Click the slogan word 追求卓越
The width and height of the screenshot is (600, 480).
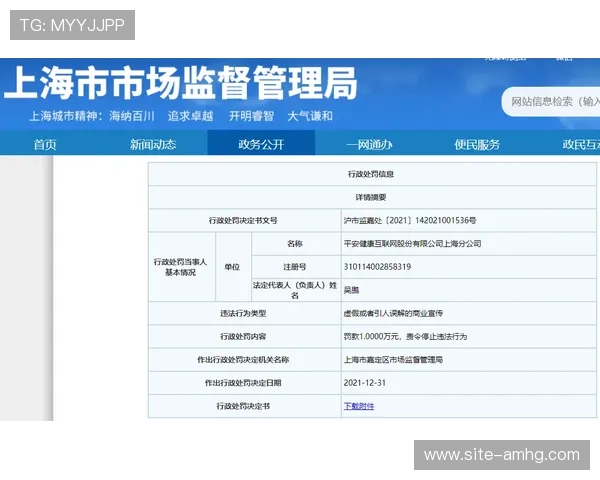coord(191,116)
